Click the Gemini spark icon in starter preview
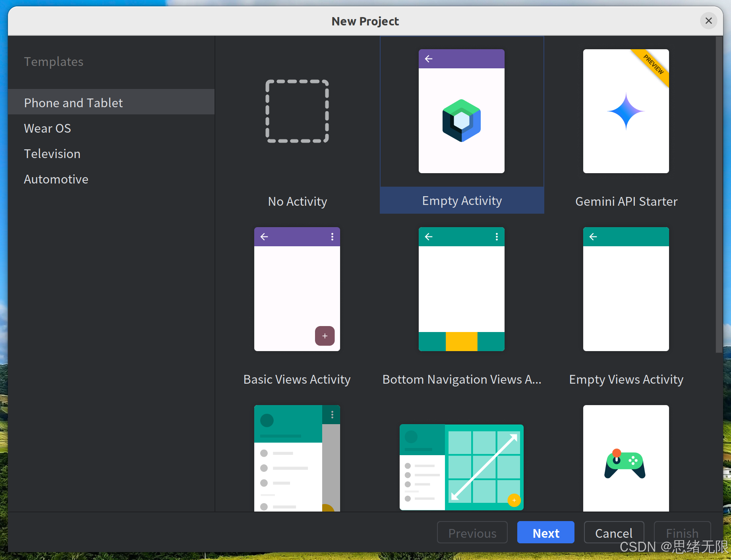731x560 pixels. (x=626, y=111)
